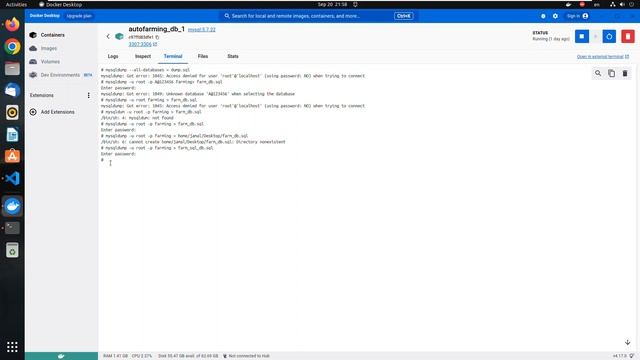Open the Extensions three-dot menu
Viewport: 640px width, 360px height.
89,95
